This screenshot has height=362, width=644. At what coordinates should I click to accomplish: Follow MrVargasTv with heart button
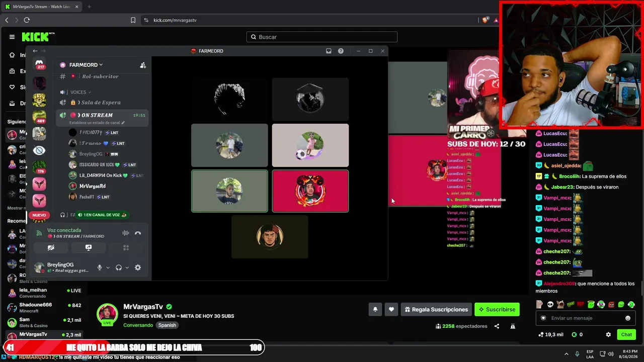391,310
